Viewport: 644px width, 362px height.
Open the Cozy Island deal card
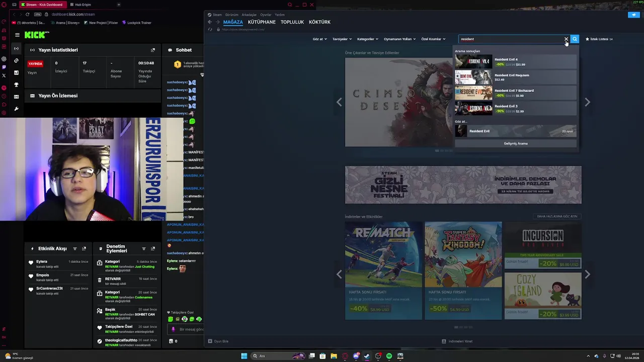pyautogui.click(x=543, y=296)
